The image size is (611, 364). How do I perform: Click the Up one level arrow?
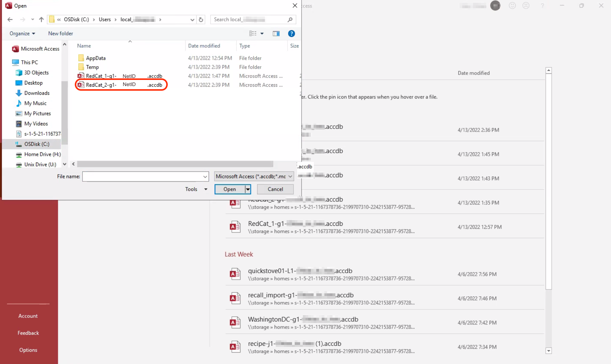[41, 19]
